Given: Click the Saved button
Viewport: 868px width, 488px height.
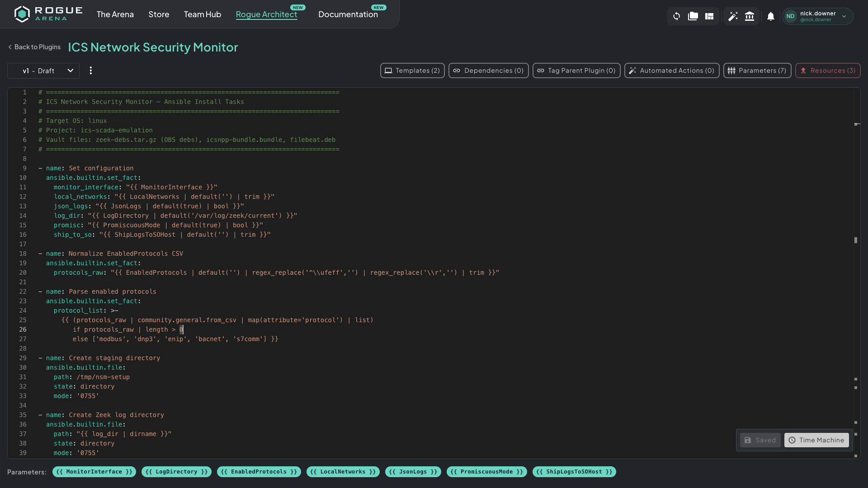Looking at the screenshot, I should coord(760,440).
